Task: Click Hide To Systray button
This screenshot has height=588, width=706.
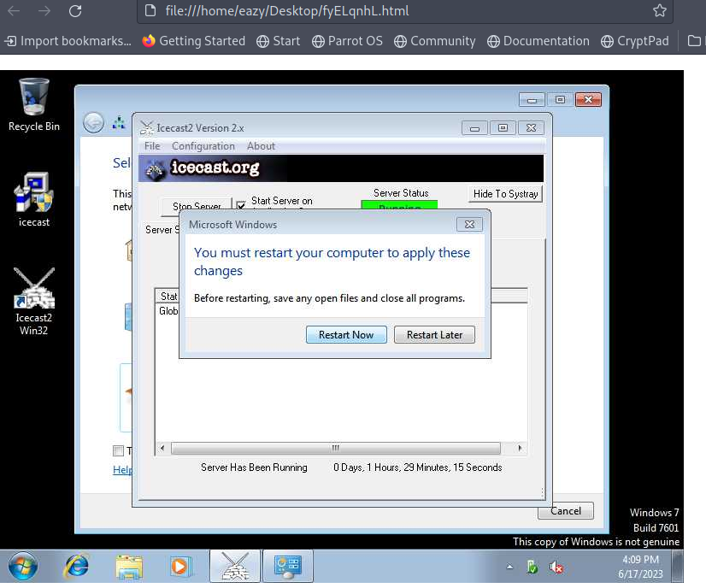Action: pos(505,194)
